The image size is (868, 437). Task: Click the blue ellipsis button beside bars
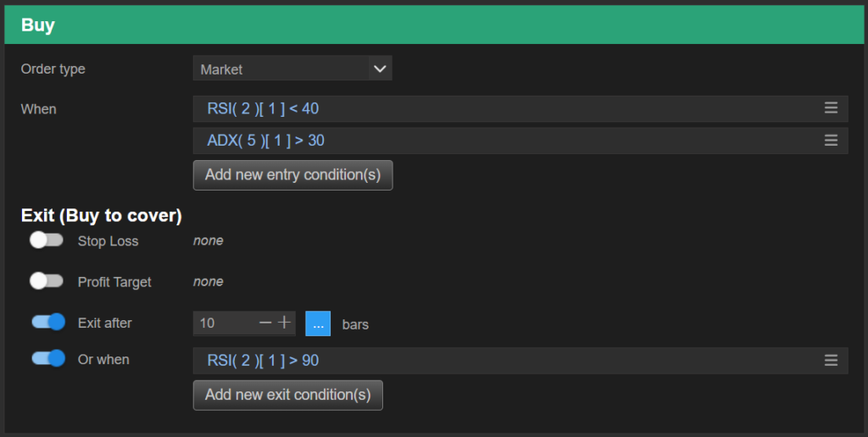[x=318, y=324]
